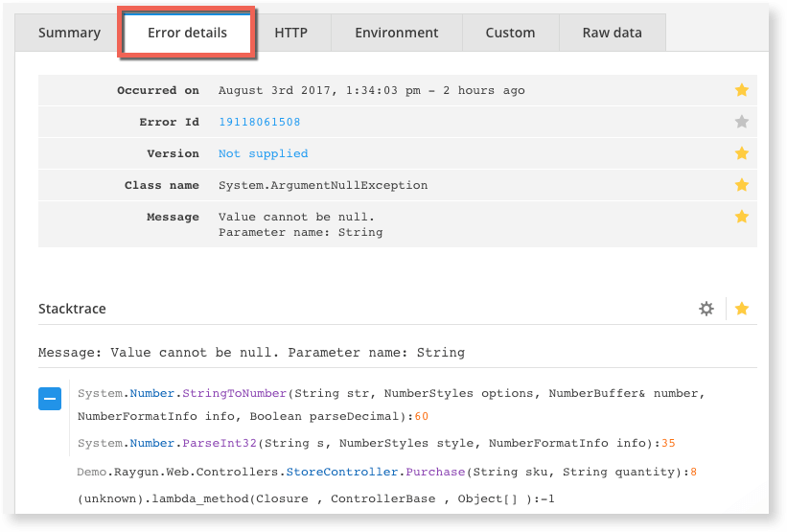Viewport: 787px width, 532px height.
Task: Click the Value cannot be null message text
Action: pyautogui.click(x=296, y=217)
